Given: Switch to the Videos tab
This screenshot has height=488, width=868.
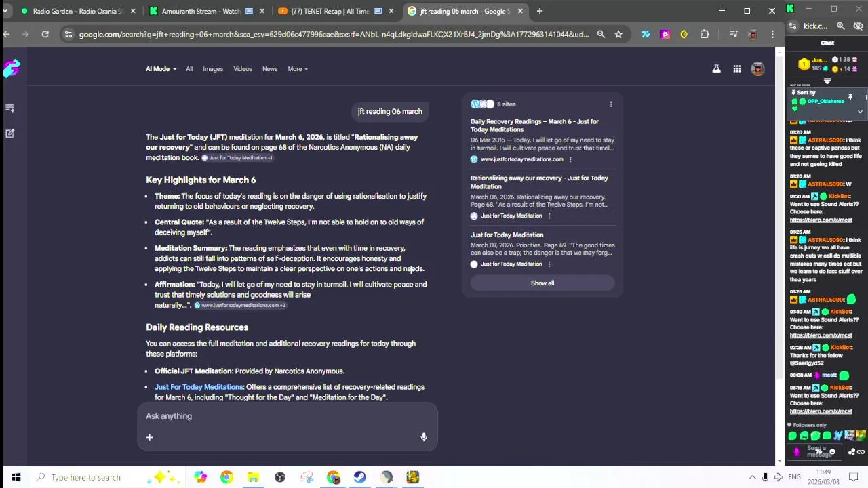Looking at the screenshot, I should 243,69.
